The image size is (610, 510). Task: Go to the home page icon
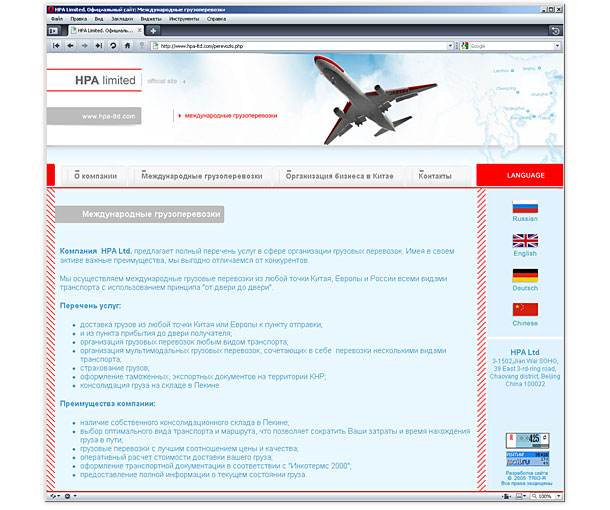(127, 46)
